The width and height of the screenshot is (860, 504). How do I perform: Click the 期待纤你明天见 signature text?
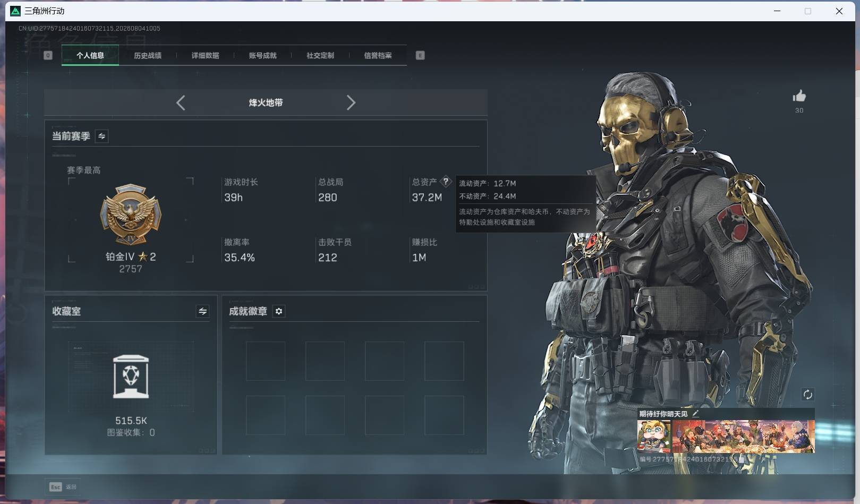(663, 414)
